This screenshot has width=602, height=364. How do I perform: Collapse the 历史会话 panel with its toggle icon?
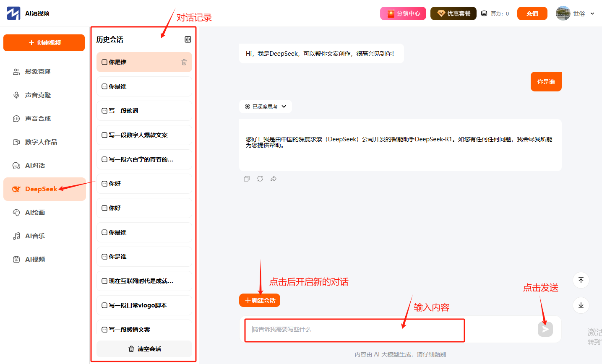(x=188, y=39)
